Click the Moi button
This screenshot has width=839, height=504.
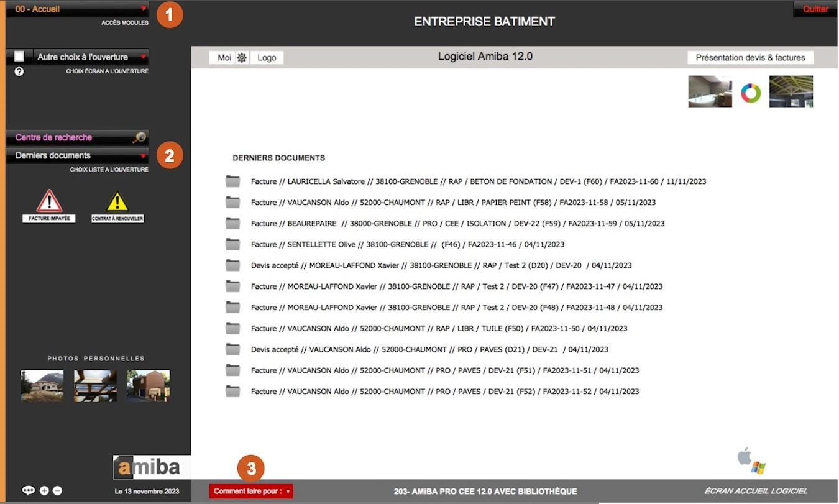(224, 58)
